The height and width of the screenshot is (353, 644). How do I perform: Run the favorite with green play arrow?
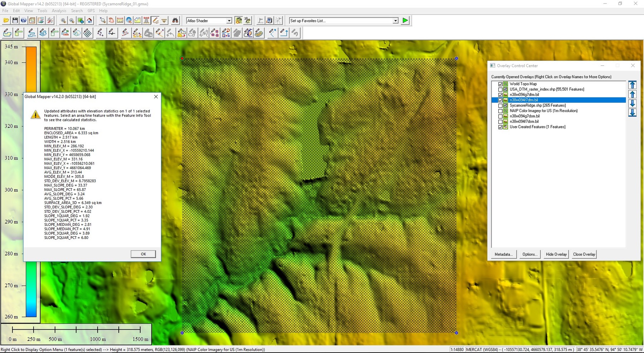coord(405,20)
